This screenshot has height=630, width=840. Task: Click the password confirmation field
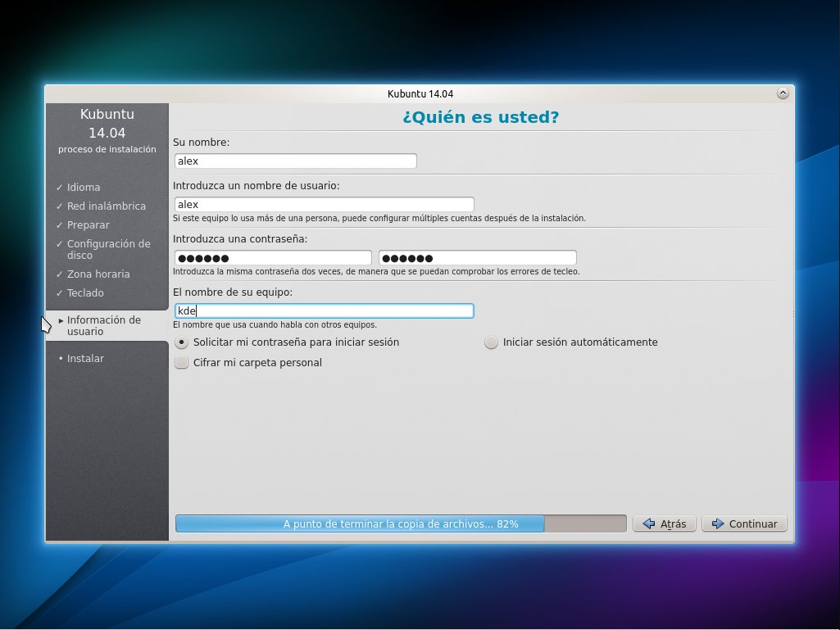478,258
